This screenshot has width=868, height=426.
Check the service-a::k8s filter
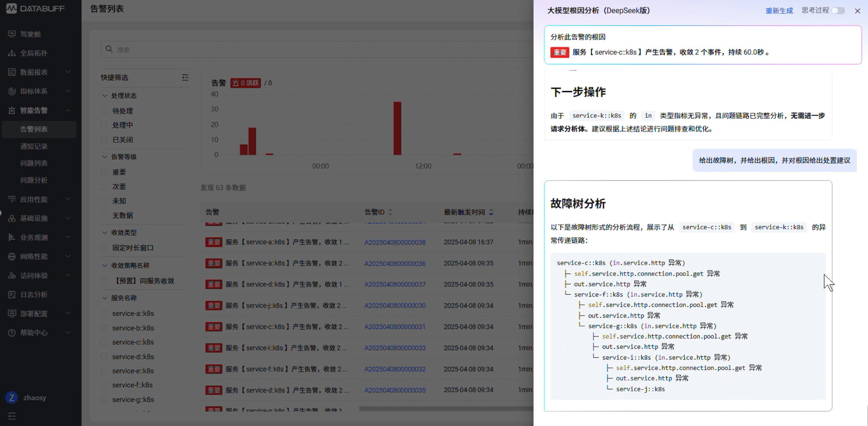coord(104,313)
